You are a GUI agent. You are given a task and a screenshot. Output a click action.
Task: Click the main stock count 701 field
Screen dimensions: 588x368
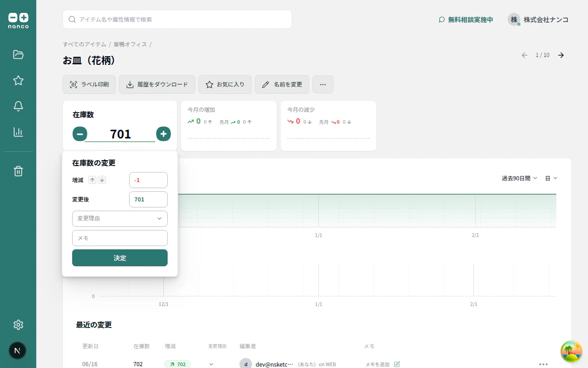tap(120, 134)
